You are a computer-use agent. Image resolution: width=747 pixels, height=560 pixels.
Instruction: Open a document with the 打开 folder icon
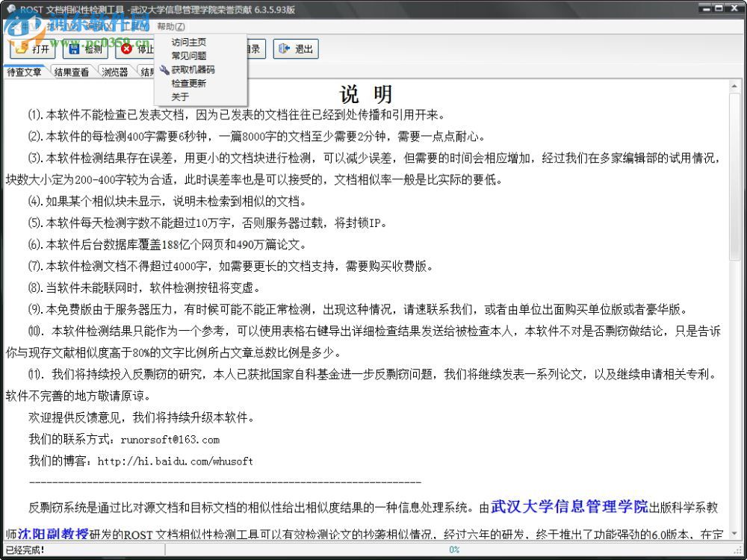click(33, 49)
